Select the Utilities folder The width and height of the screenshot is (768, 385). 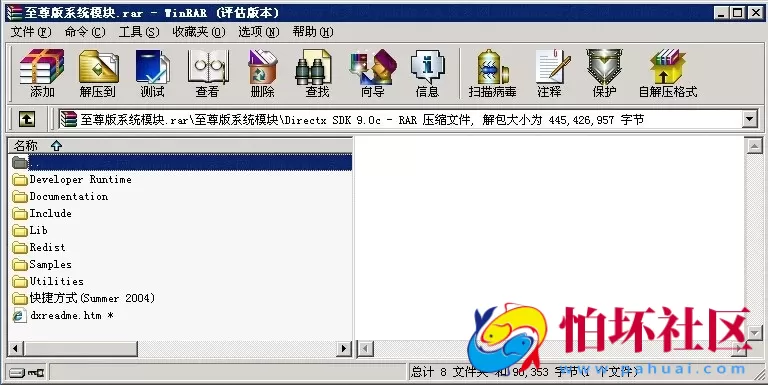(48, 282)
